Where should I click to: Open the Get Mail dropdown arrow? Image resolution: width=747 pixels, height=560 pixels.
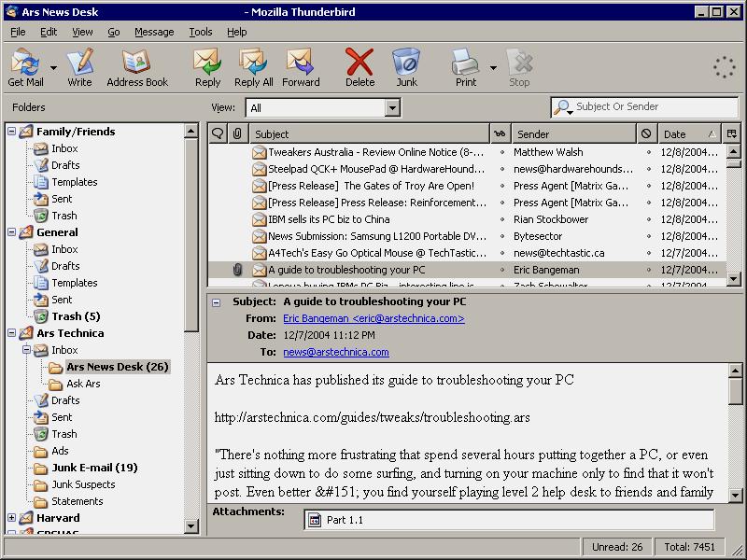(x=53, y=67)
